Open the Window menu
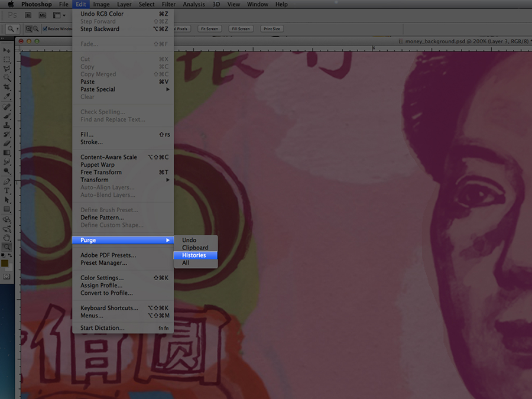This screenshot has width=532, height=399. point(258,4)
